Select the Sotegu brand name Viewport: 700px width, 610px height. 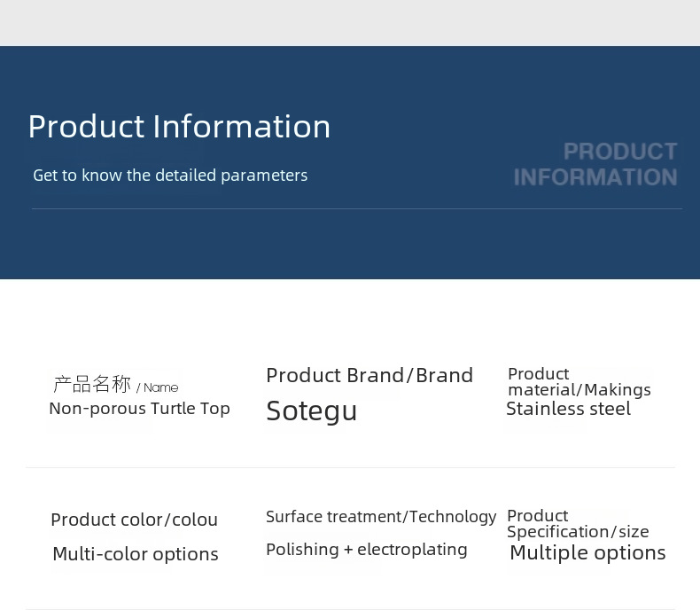(x=312, y=411)
